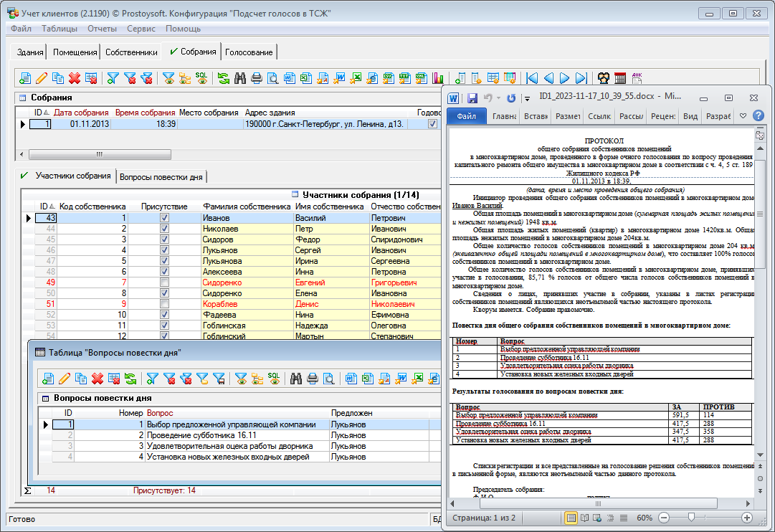
Task: Click the red X delete record icon in main toolbar
Action: click(76, 78)
